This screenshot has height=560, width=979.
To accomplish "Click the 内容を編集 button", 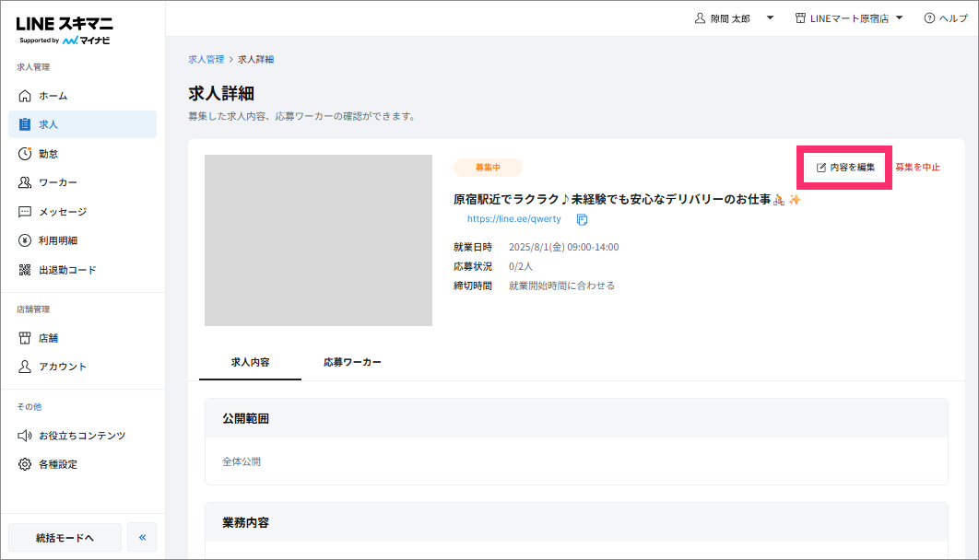I will [845, 167].
